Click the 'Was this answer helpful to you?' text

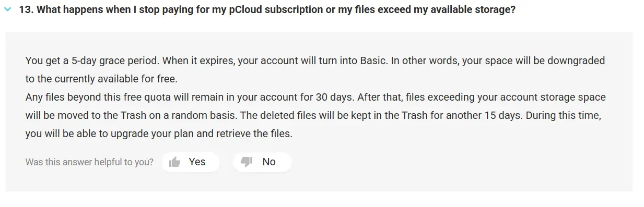(x=89, y=162)
